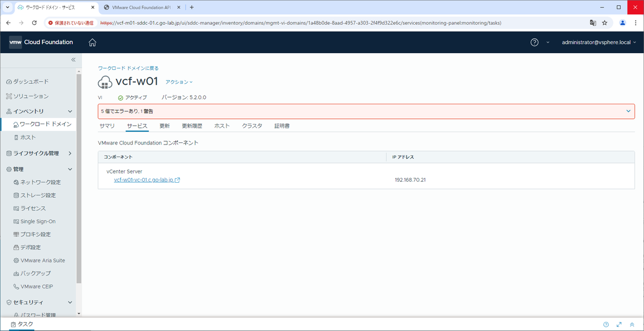644x331 pixels.
Task: Open administrator@vsphere.local user menu
Action: click(x=599, y=42)
